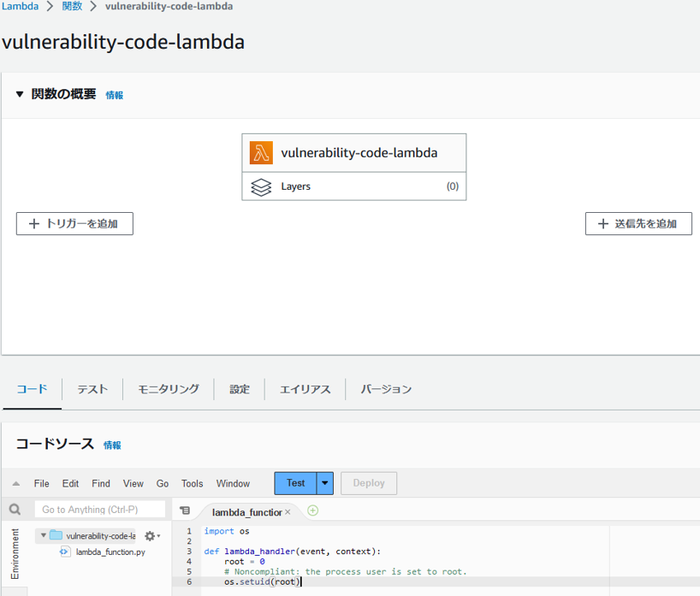This screenshot has height=596, width=700.
Task: Click the 情報 link beside コードソース
Action: [x=112, y=446]
